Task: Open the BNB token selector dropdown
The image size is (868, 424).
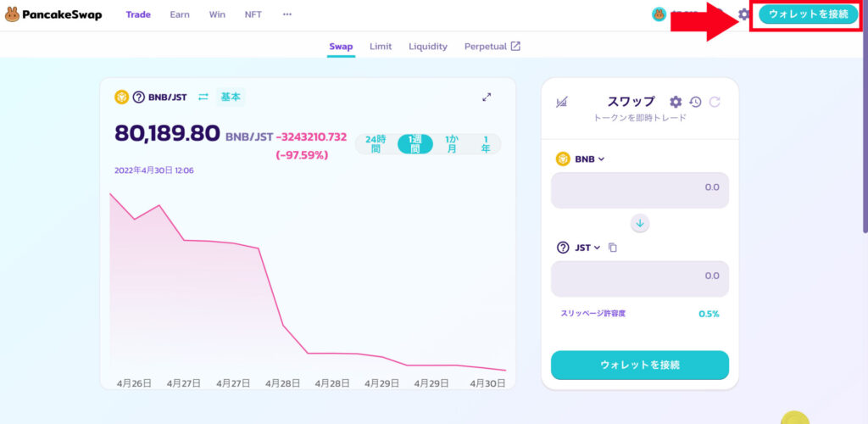Action: (580, 159)
